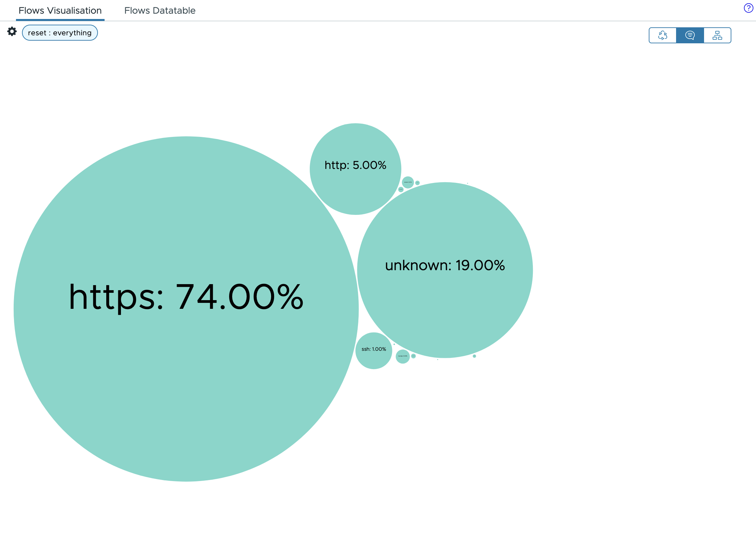Click tiny dot above the unknown bubble's top right
The height and width of the screenshot is (557, 756).
pos(468,184)
